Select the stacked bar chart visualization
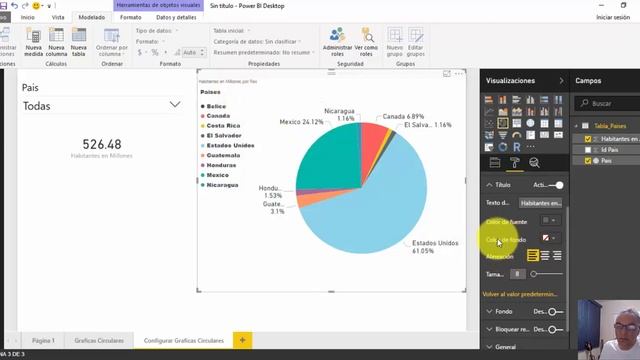 (489, 100)
